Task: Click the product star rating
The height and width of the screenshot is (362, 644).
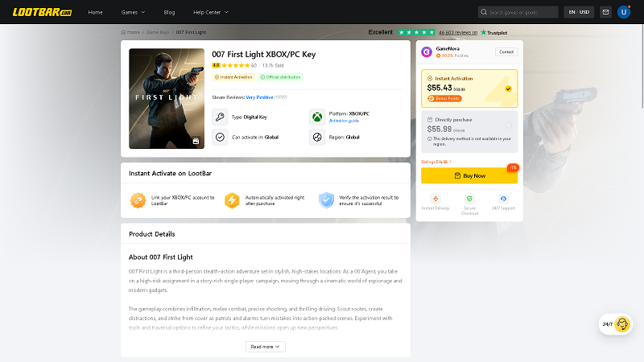Action: click(235, 65)
